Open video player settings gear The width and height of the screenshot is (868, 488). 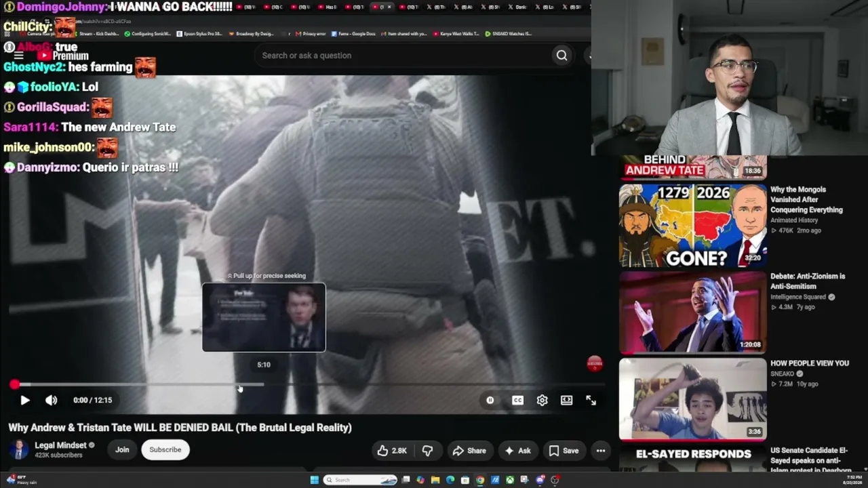coord(542,400)
